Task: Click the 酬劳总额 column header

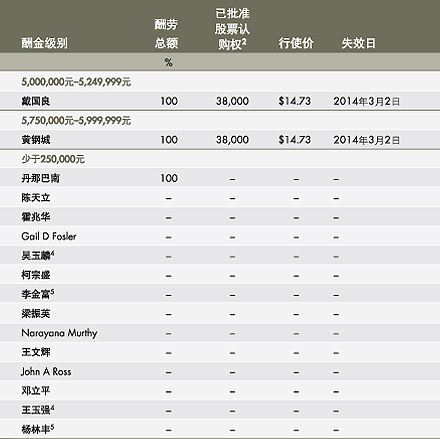Action: coord(166,34)
